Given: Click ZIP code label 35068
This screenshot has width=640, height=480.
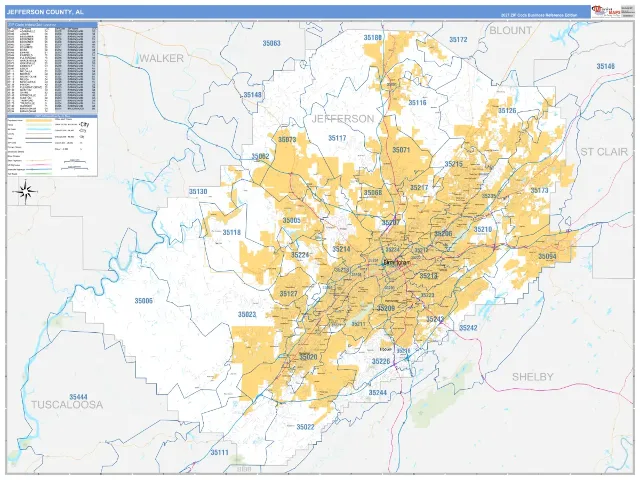Looking at the screenshot, I should pos(373,193).
